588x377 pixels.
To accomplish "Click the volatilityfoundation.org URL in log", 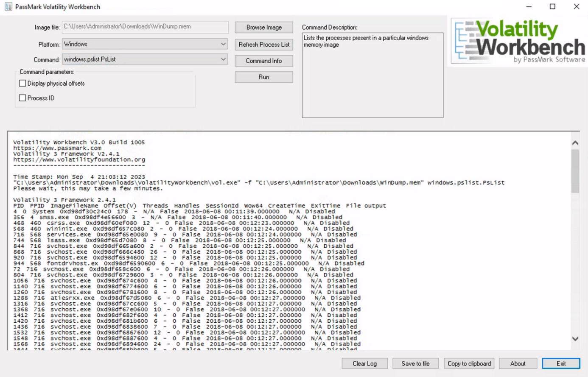I will [x=79, y=160].
